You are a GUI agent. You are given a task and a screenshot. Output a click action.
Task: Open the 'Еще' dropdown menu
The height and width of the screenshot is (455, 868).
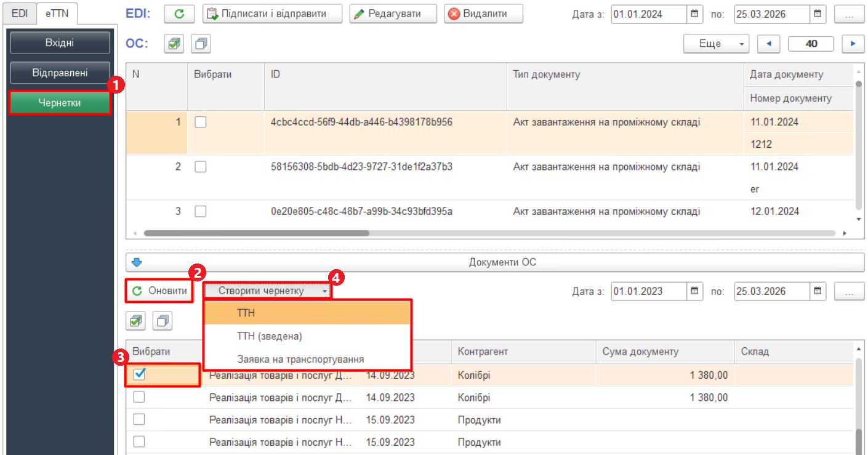(716, 44)
